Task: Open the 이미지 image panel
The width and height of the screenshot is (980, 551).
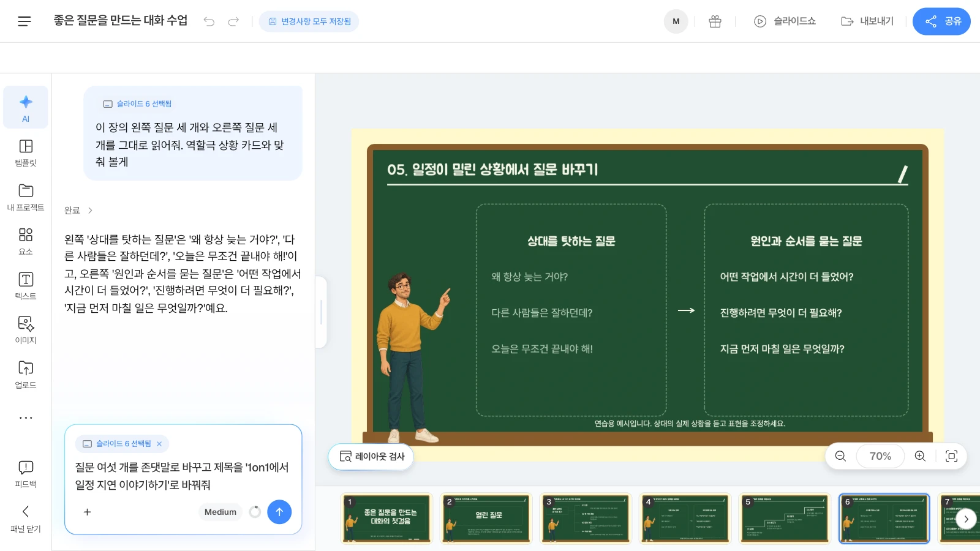Action: (x=26, y=330)
